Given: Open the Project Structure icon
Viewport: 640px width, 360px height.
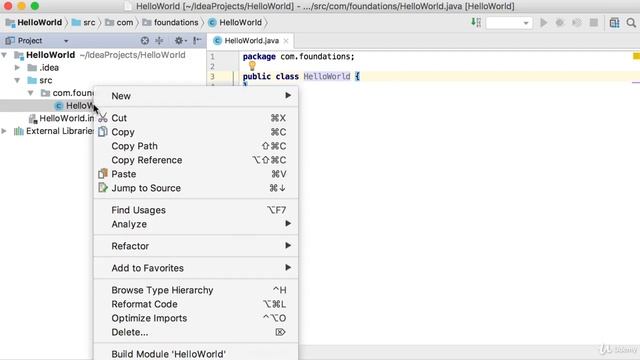Looking at the screenshot, I should (x=614, y=23).
